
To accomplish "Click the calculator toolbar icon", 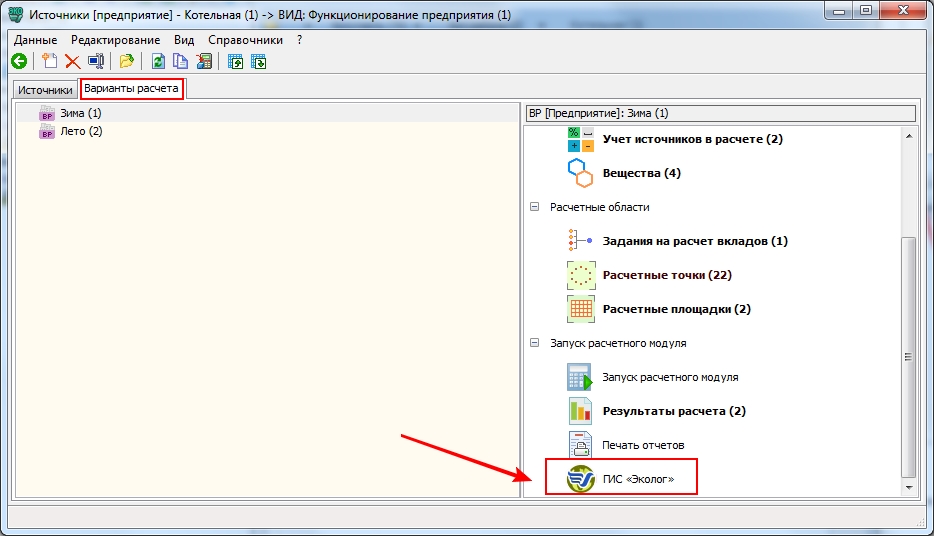I will pyautogui.click(x=204, y=61).
